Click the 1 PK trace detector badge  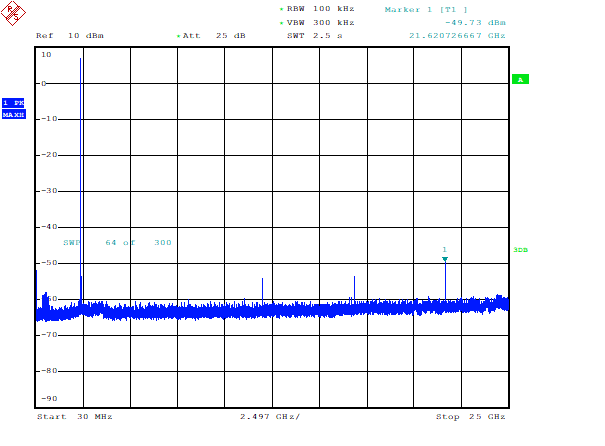(x=13, y=102)
